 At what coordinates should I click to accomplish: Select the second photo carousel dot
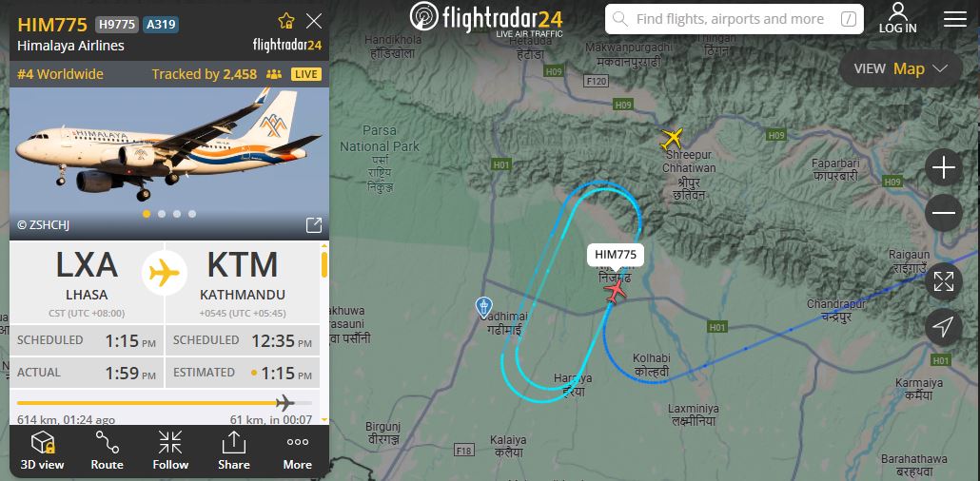click(x=162, y=214)
